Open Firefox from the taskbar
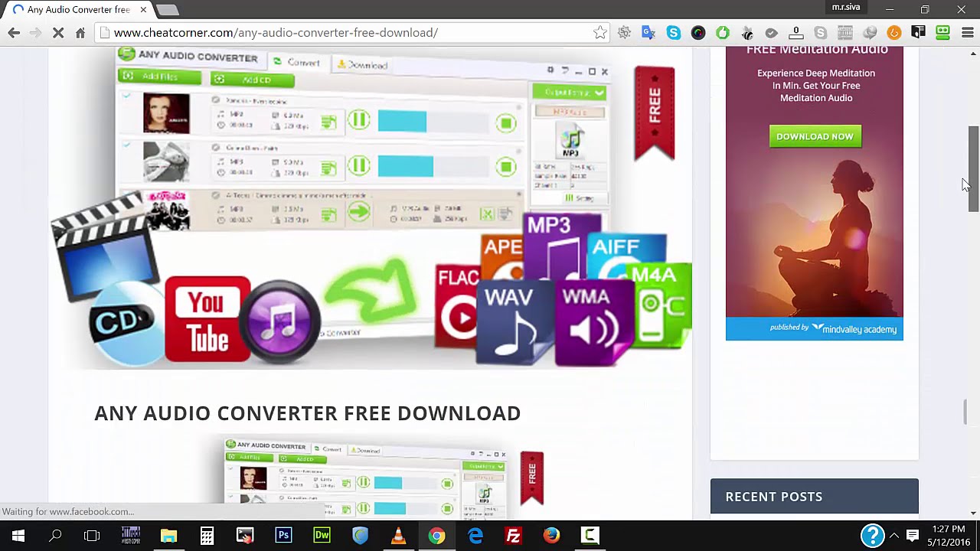 point(551,536)
